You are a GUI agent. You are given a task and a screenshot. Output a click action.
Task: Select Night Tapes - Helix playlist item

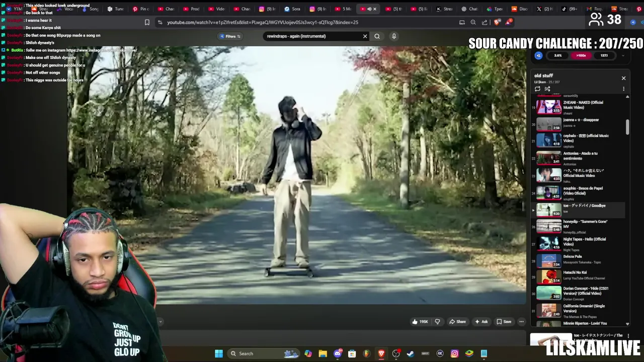tap(579, 244)
